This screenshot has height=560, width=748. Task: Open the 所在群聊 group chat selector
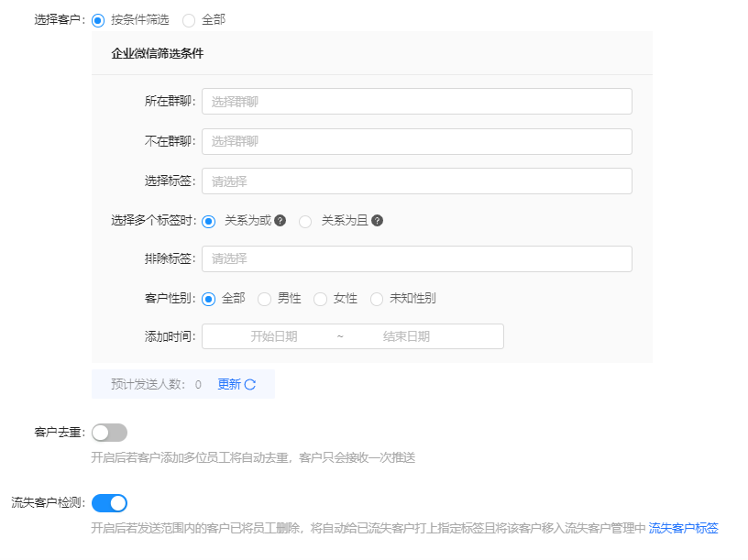click(417, 101)
